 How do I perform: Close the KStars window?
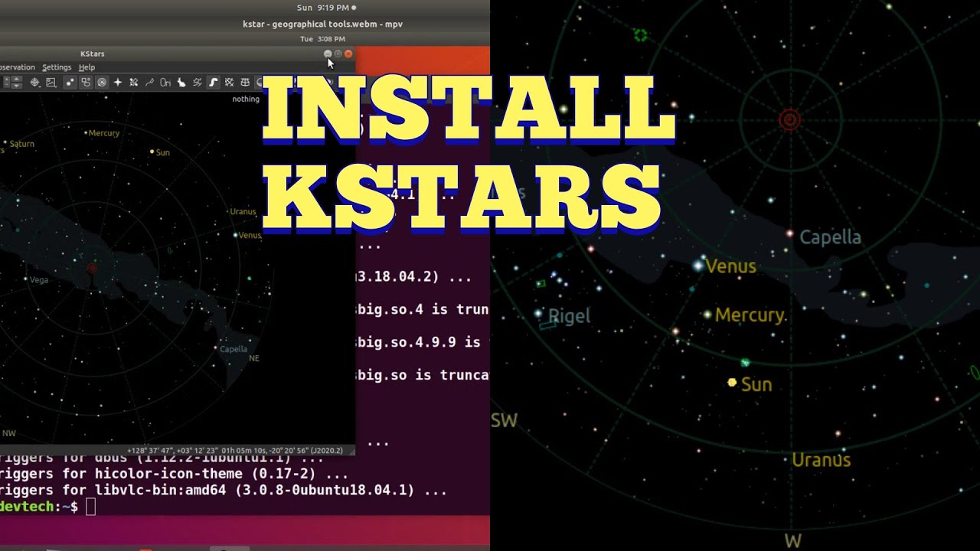(348, 54)
